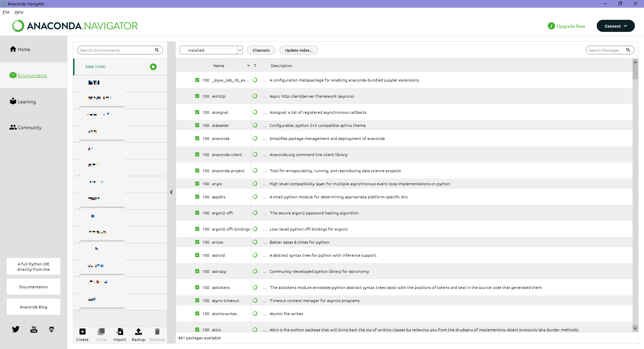Expand the description ellipsis for anaconda-client
Image resolution: width=644 pixels, height=349 pixels.
click(x=265, y=155)
